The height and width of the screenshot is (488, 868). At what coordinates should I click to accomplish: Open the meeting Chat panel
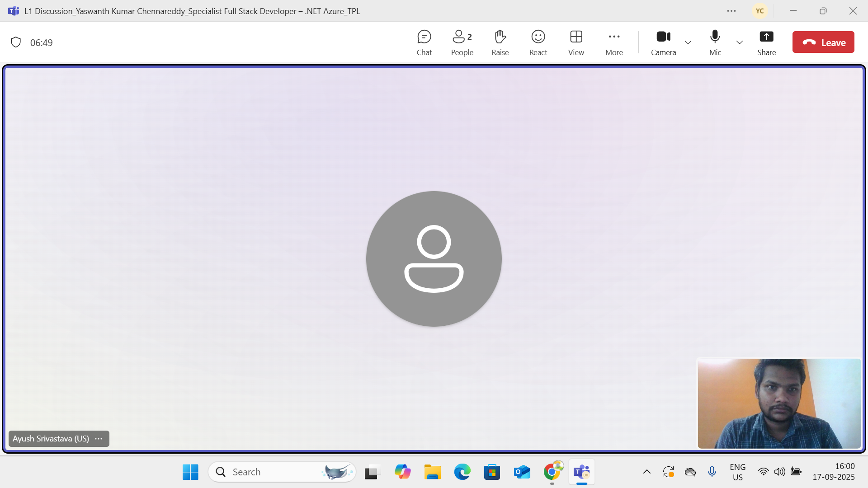tap(424, 42)
